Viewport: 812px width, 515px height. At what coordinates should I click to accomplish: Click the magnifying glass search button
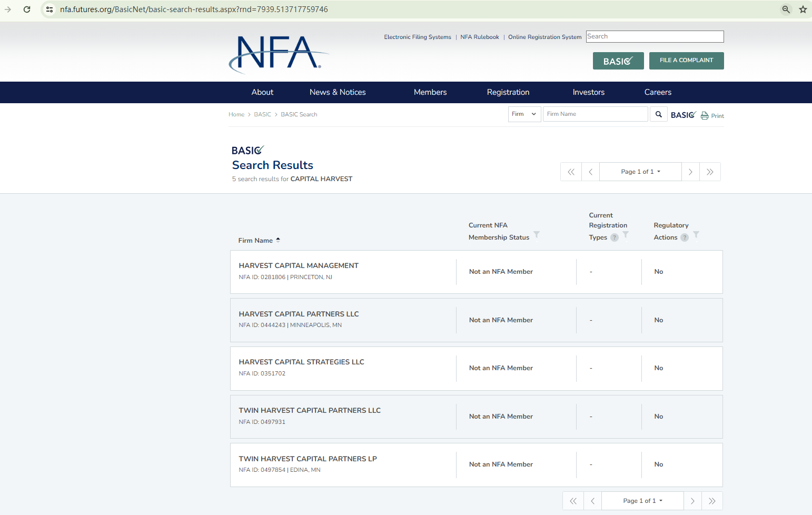point(658,114)
